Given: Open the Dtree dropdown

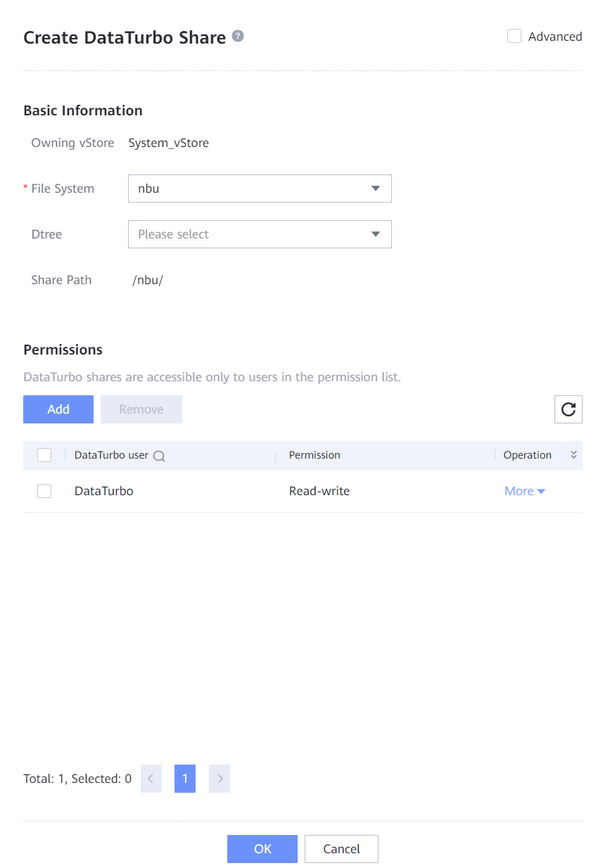Looking at the screenshot, I should [x=260, y=234].
